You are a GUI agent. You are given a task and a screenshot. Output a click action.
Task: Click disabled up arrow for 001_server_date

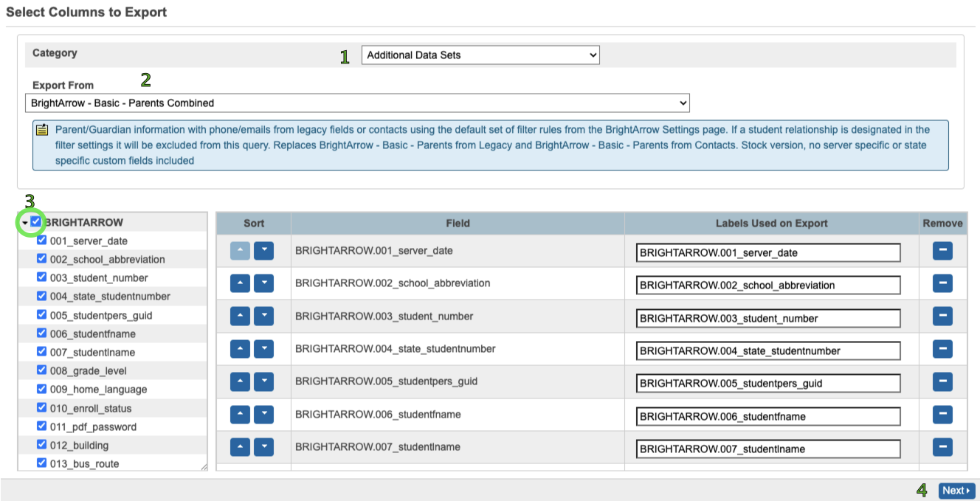(241, 251)
